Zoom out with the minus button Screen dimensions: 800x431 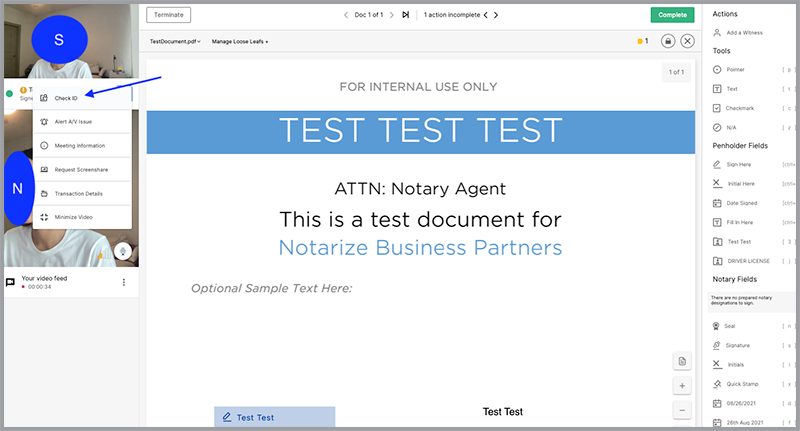tap(682, 411)
